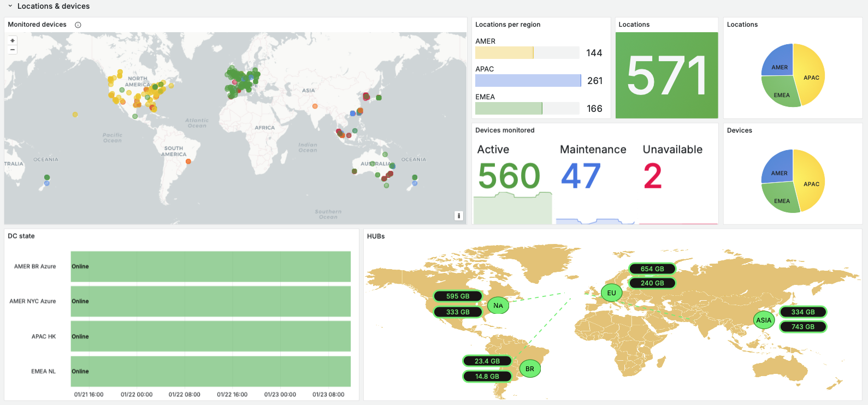This screenshot has height=405, width=868.
Task: Open the Locations per region panel title
Action: click(x=507, y=25)
